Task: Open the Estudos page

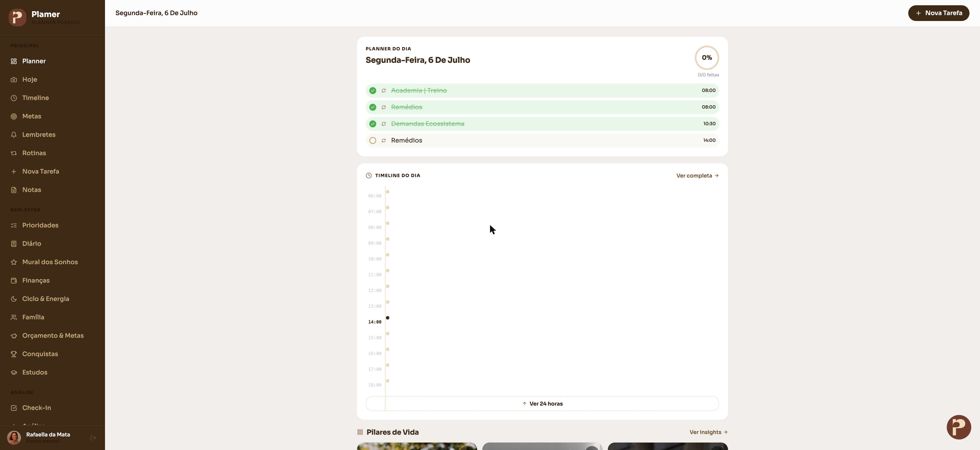Action: tap(52, 372)
